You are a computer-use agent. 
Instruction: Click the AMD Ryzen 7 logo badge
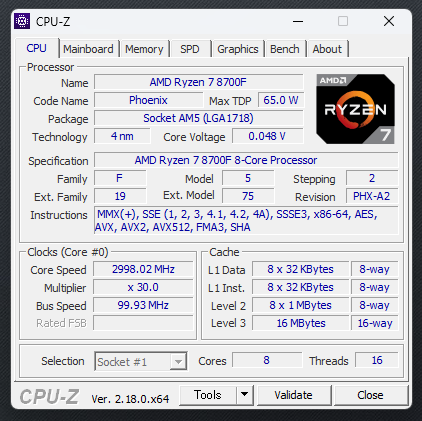pos(355,109)
